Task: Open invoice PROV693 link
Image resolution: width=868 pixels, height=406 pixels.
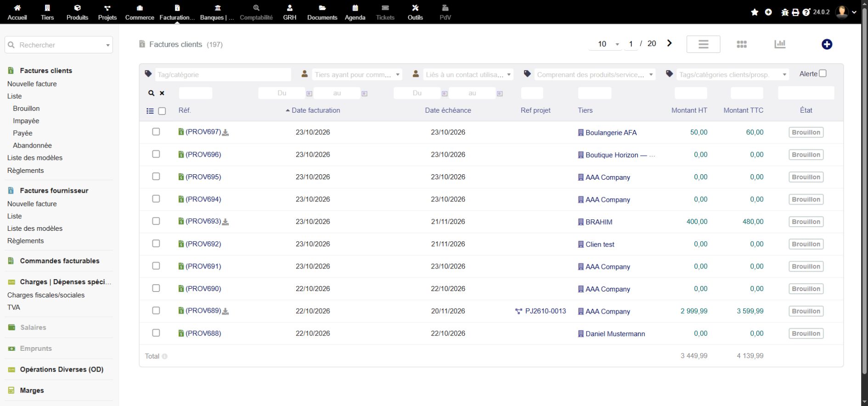Action: click(203, 221)
